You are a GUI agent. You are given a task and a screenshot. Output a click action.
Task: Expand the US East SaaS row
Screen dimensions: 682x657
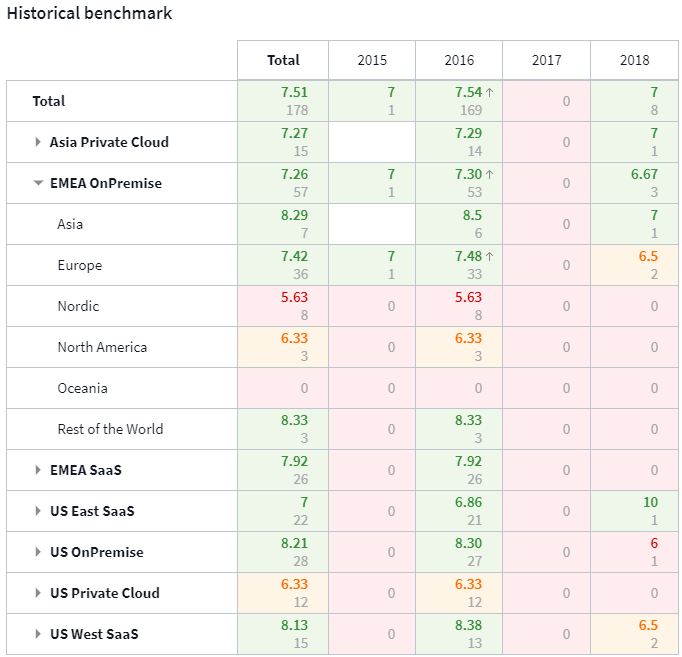(x=38, y=511)
